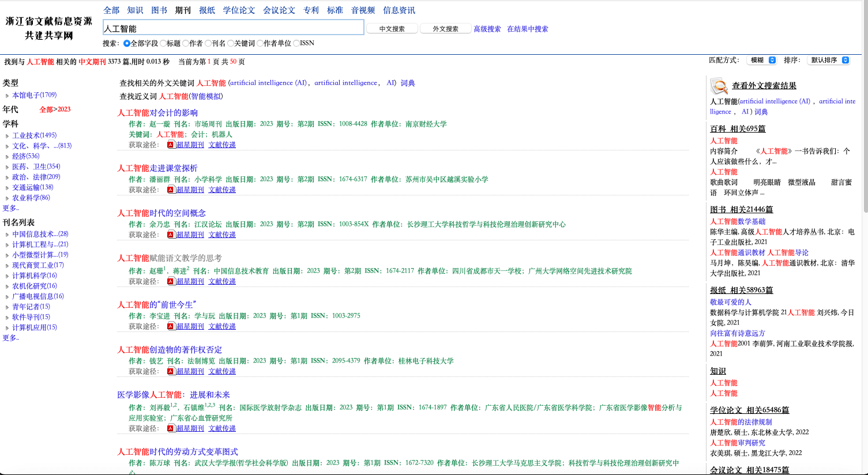Select the 作者 search radio button
868x475 pixels.
pos(186,43)
